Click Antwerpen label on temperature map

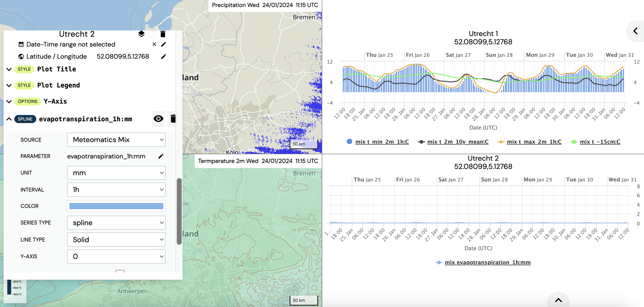click(x=132, y=291)
